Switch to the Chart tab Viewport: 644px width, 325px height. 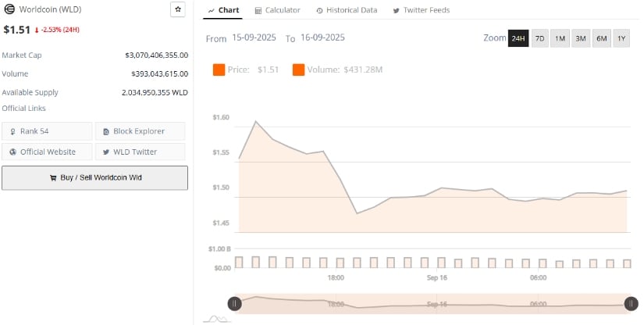pos(223,10)
